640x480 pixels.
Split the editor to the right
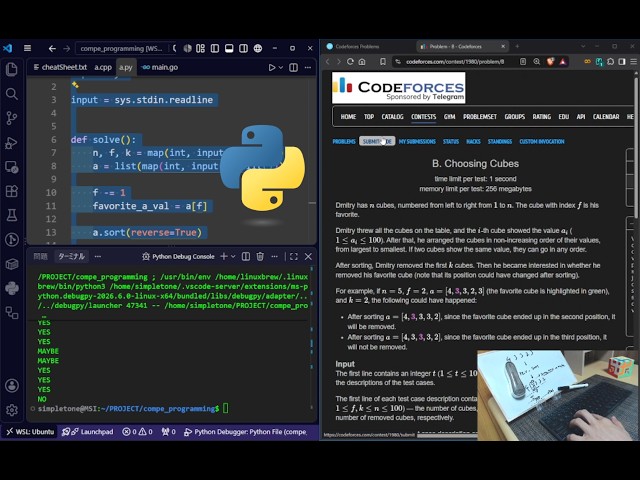(293, 67)
